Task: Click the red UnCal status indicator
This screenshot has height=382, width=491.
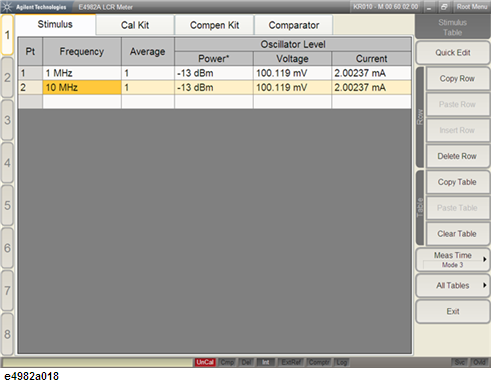Action: click(x=205, y=362)
